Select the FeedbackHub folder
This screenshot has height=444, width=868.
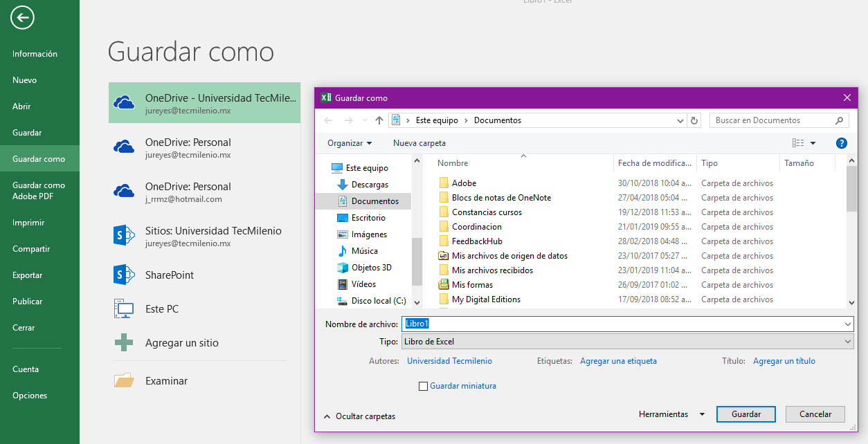pyautogui.click(x=477, y=241)
